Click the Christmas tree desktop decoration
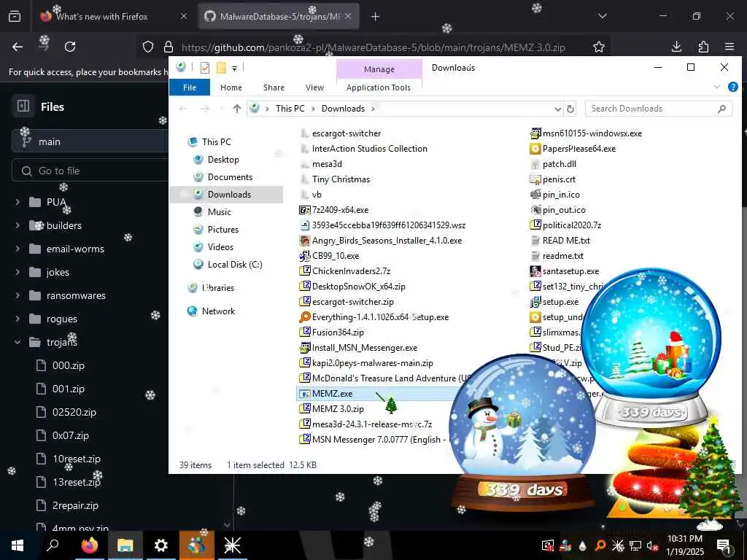The image size is (747, 560). tap(711, 474)
